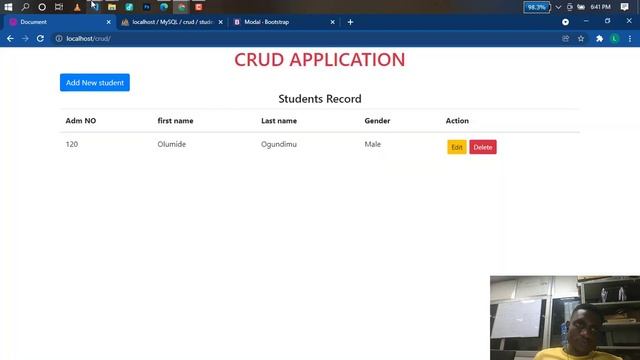The image size is (640, 360).
Task: Share this page icon in address bar
Action: pos(565,38)
